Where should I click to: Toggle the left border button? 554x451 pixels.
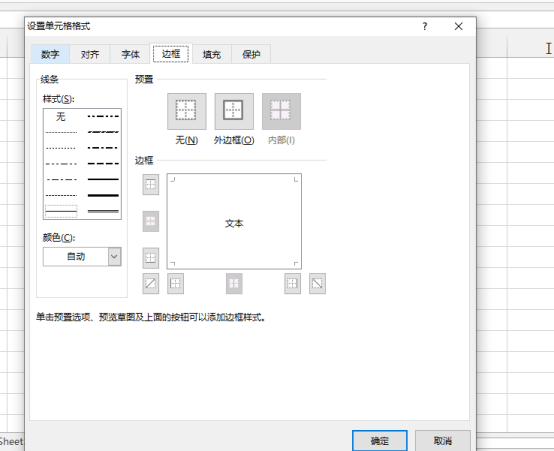[x=175, y=283]
